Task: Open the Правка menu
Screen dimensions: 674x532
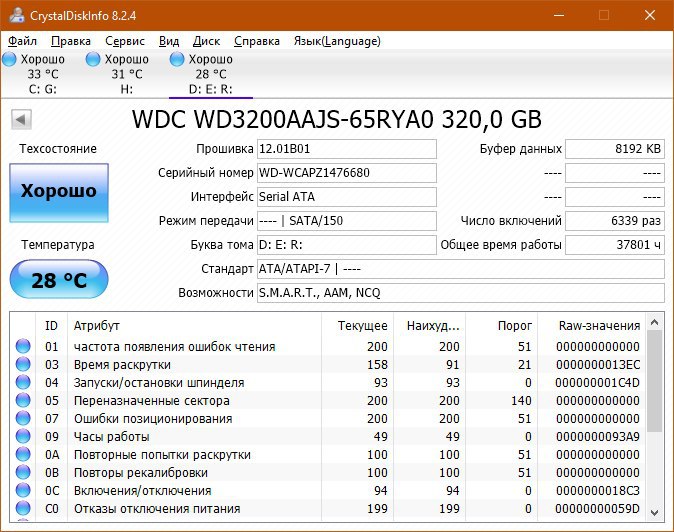Action: tap(71, 41)
